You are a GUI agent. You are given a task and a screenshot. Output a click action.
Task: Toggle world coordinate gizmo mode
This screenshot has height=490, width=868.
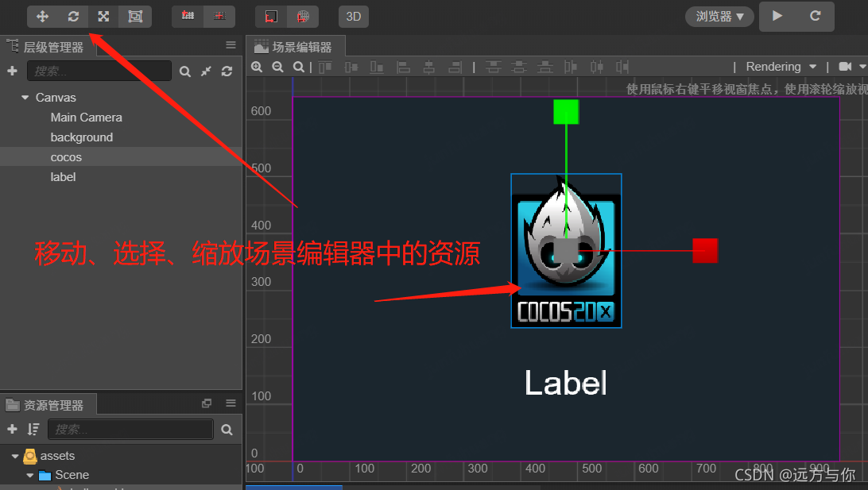[303, 17]
